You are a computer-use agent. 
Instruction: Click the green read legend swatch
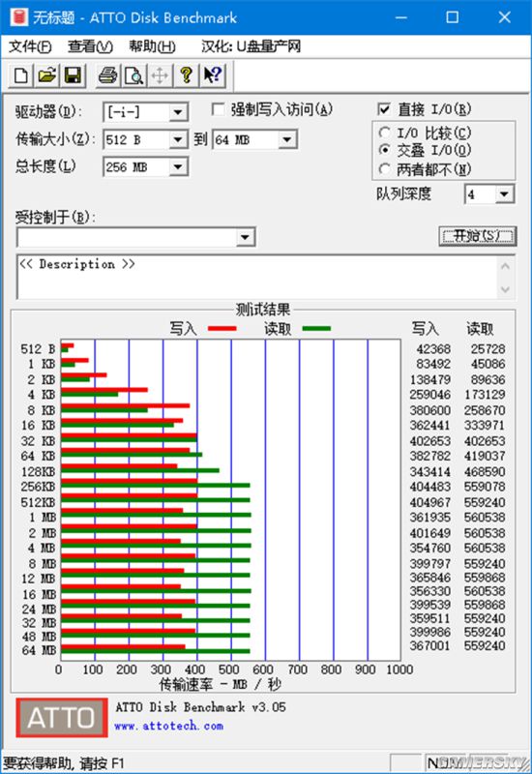316,328
